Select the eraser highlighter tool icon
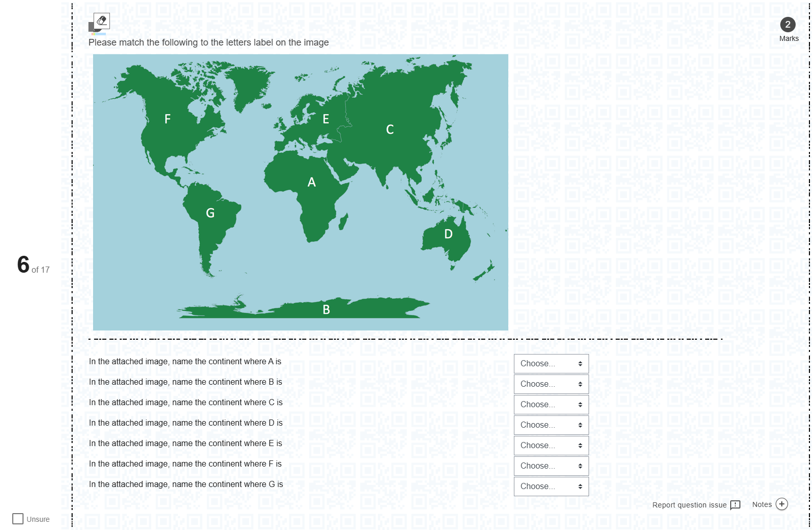 102,21
